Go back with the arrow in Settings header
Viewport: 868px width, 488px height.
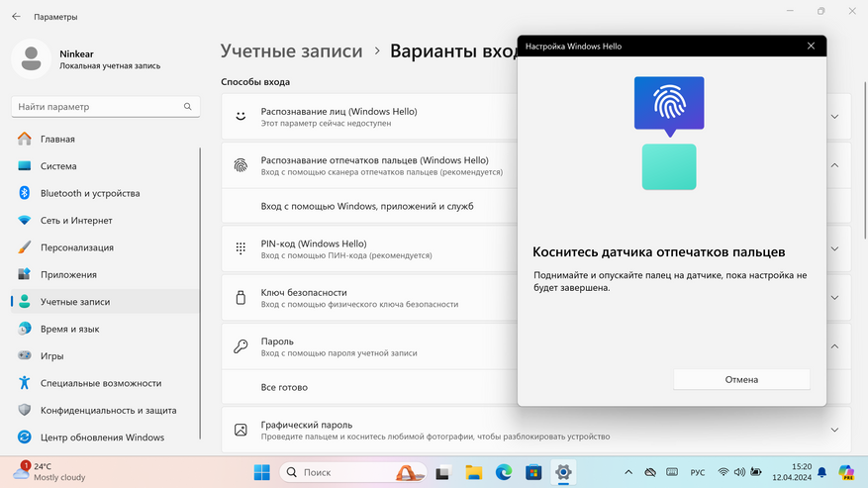[x=16, y=17]
